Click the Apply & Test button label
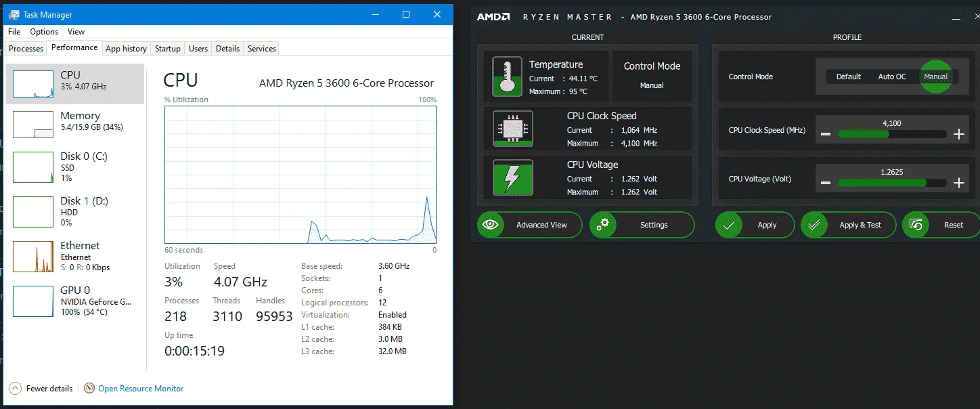The image size is (980, 409). pyautogui.click(x=860, y=225)
